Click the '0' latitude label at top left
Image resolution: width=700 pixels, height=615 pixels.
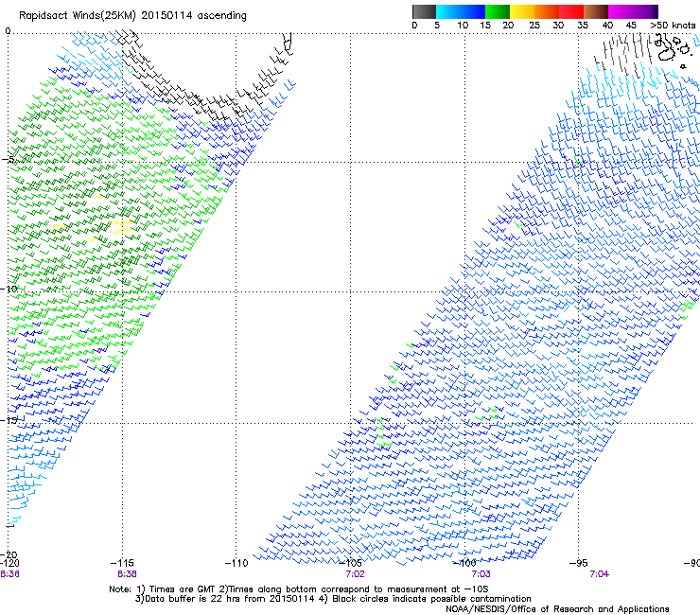8,31
